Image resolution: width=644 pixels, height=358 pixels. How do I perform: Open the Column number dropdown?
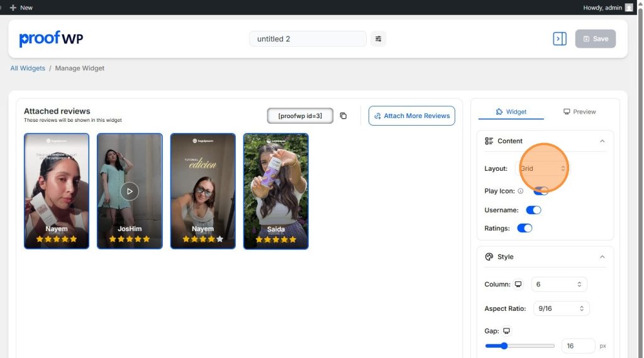pos(559,284)
